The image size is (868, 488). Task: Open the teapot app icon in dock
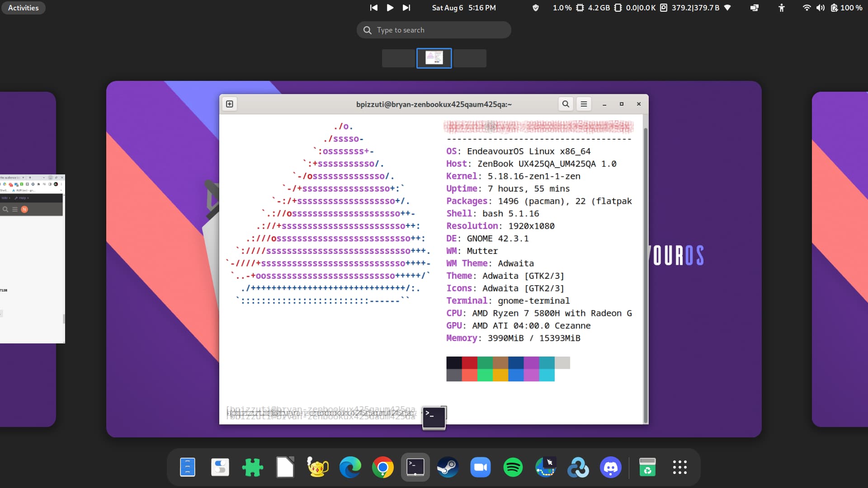click(318, 467)
